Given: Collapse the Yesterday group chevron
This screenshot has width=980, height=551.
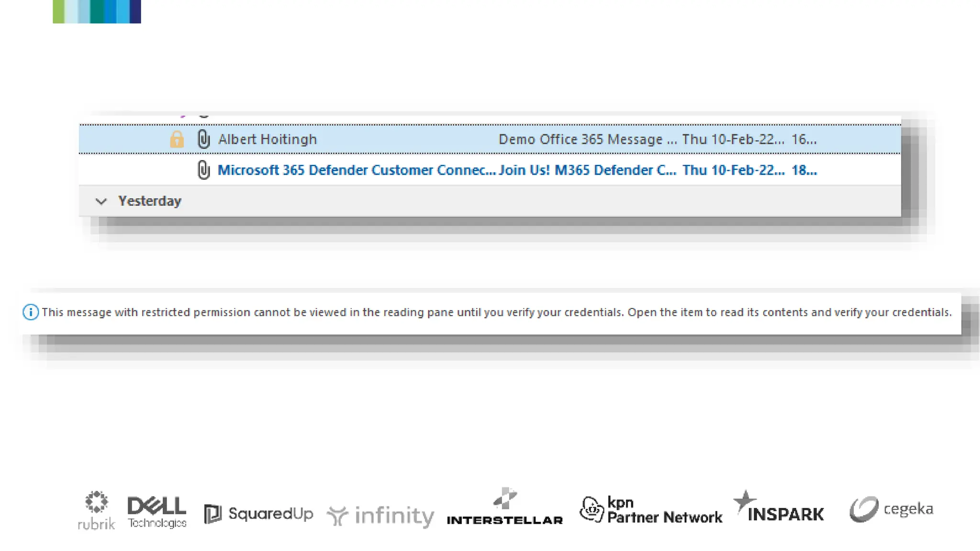Looking at the screenshot, I should [x=101, y=201].
